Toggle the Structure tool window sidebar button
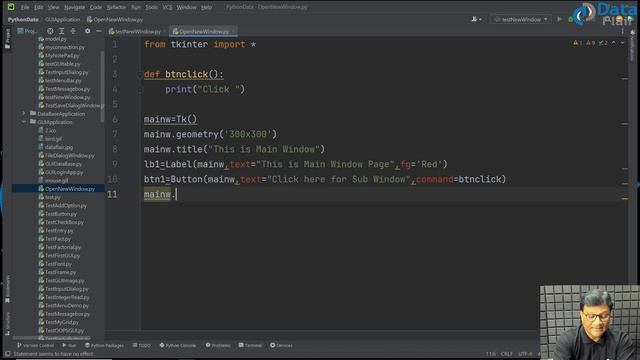Image resolution: width=640 pixels, height=360 pixels. pyautogui.click(x=7, y=323)
